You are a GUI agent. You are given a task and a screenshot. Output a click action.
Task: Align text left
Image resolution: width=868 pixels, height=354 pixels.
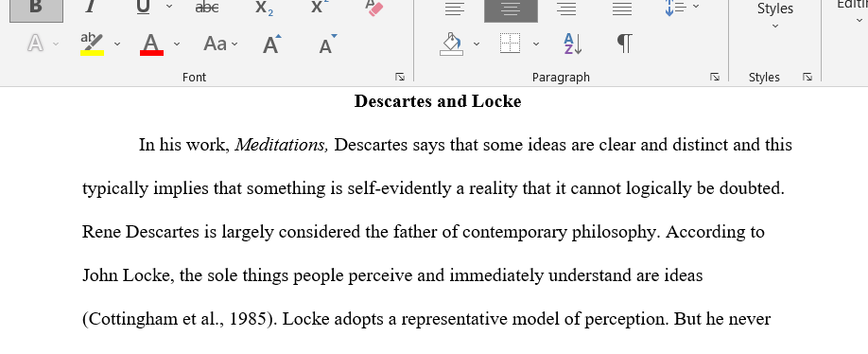tap(455, 9)
